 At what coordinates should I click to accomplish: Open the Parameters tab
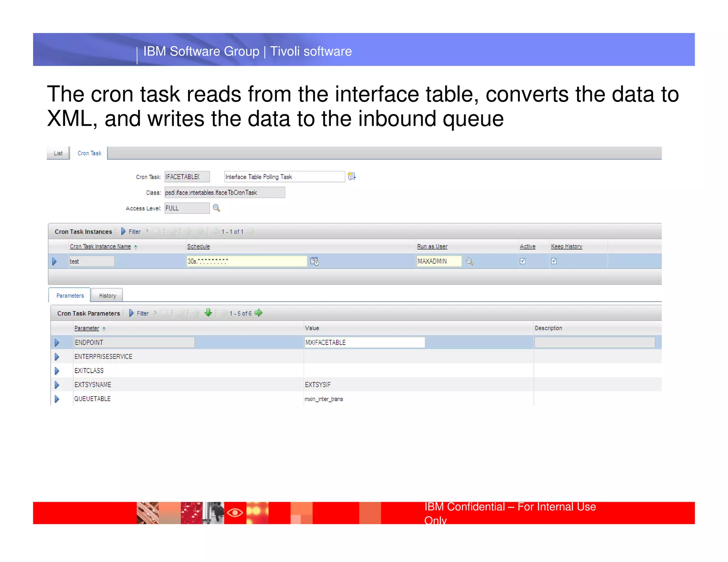pos(70,295)
